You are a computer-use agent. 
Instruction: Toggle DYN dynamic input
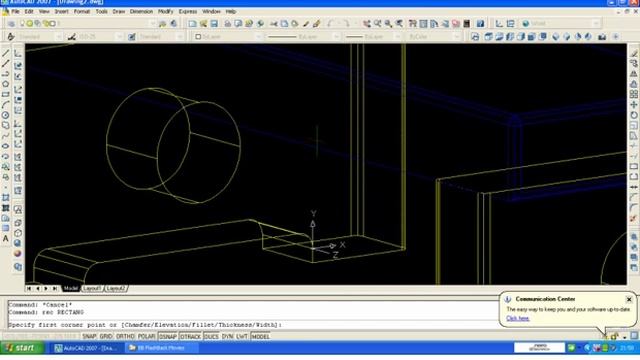click(x=227, y=337)
